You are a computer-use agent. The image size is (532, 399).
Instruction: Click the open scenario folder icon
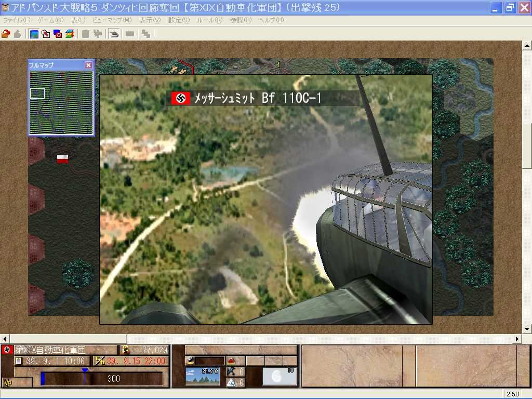point(6,34)
